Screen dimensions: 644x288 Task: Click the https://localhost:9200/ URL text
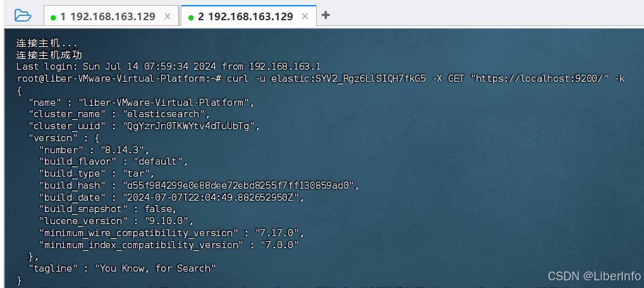(x=541, y=78)
